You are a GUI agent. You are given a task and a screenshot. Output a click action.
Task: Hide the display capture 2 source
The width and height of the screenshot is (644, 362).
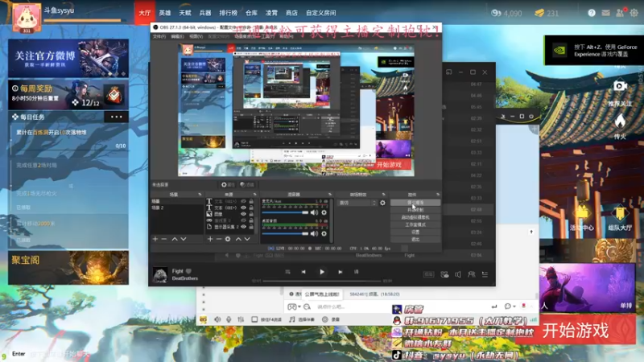(x=243, y=227)
